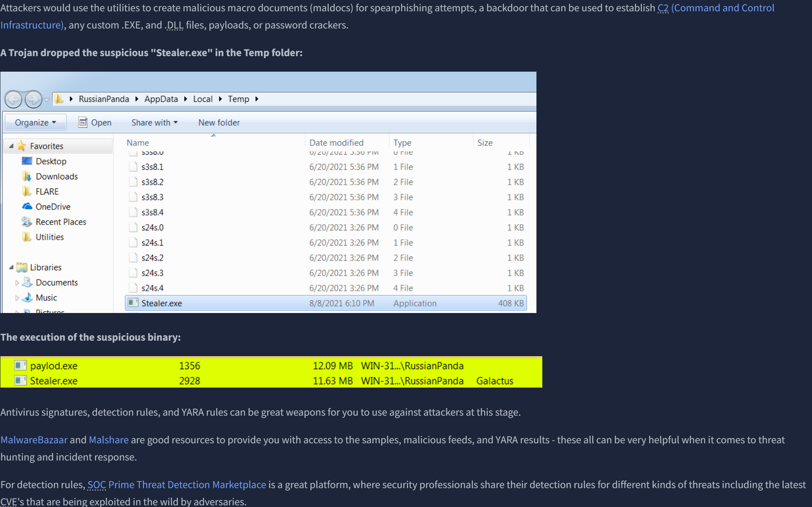Click the Forward navigation arrow in Explorer
The image size is (812, 507).
[34, 100]
